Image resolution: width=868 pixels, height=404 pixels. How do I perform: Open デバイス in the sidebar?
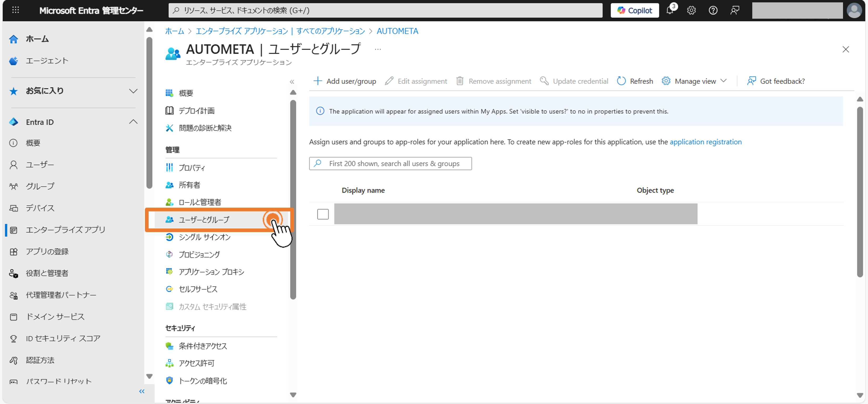[40, 208]
